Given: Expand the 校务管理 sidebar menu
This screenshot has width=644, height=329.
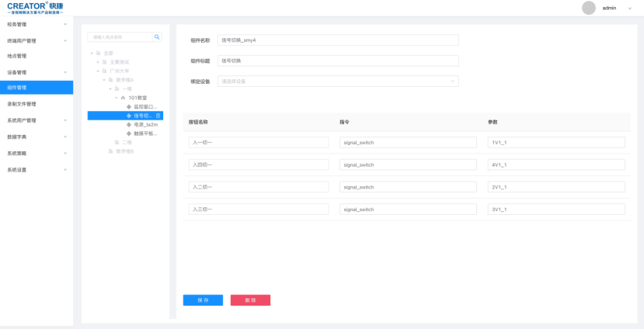Looking at the screenshot, I should (36, 24).
